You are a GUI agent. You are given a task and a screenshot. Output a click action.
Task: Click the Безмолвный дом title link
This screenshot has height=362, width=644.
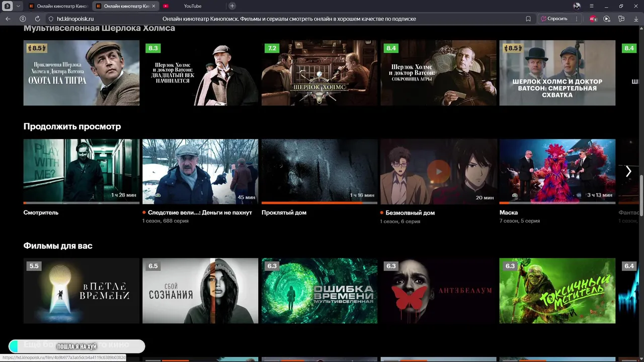[x=411, y=213]
